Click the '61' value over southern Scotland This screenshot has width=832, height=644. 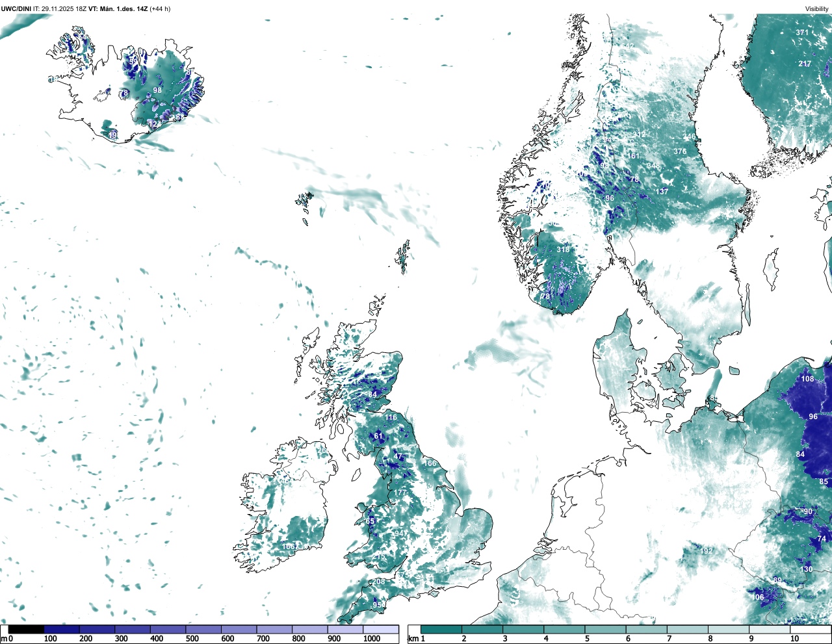(379, 436)
